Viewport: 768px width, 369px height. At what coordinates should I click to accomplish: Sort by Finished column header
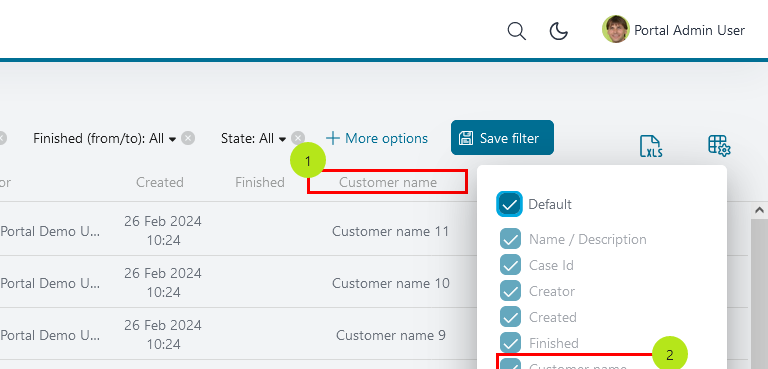(260, 182)
